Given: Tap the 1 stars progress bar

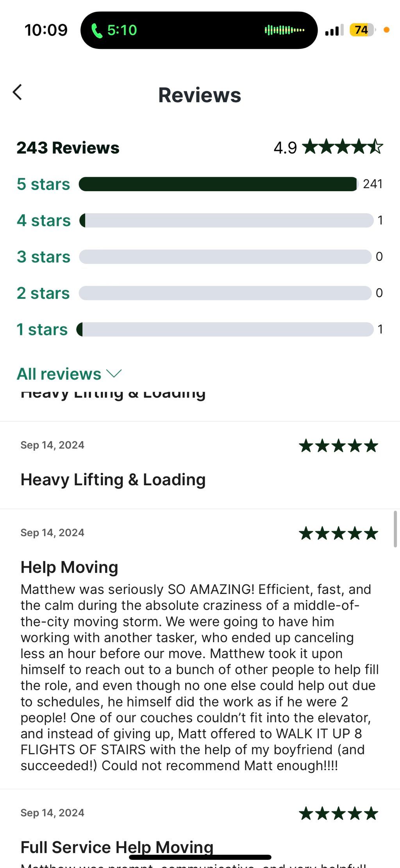Looking at the screenshot, I should tap(225, 330).
